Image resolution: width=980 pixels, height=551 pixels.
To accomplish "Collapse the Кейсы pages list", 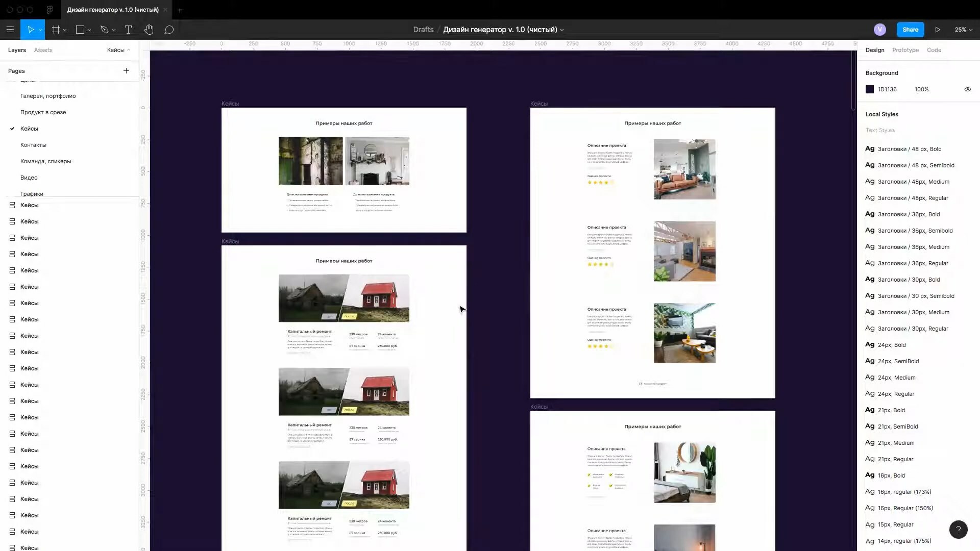I will tap(118, 50).
